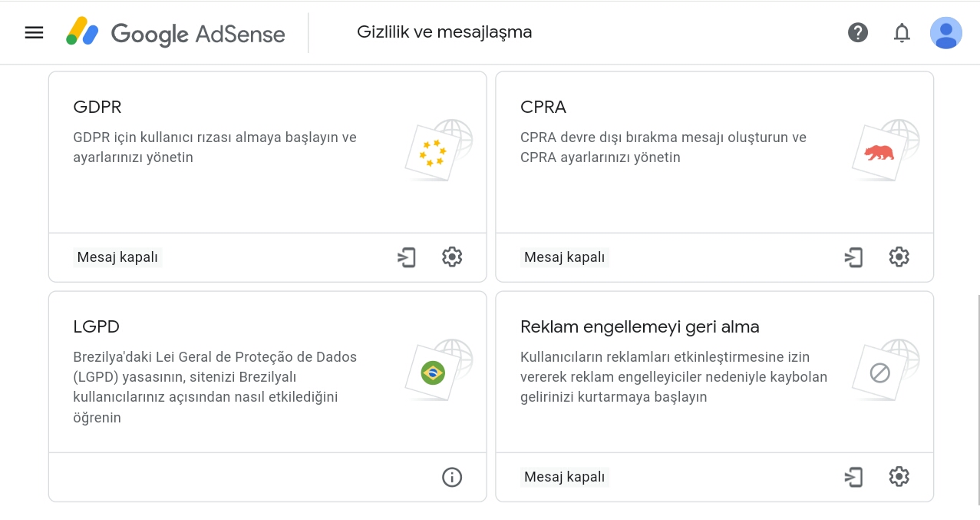980x520 pixels.
Task: Click ad blocking recovery message import icon
Action: click(x=853, y=477)
